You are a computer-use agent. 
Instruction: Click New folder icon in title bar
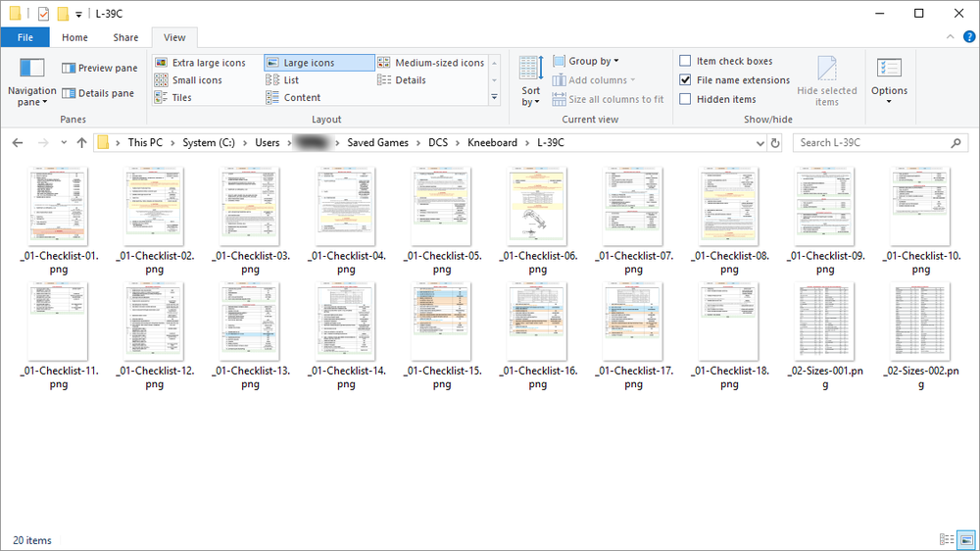point(63,13)
